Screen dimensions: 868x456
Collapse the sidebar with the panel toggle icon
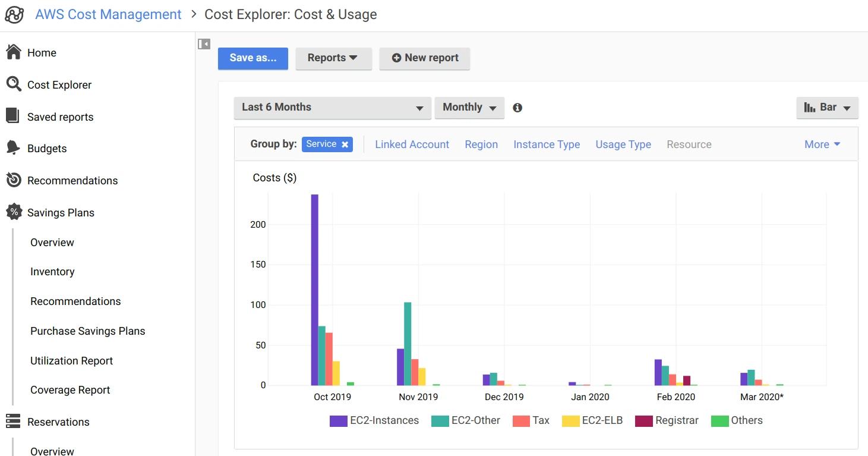tap(204, 44)
